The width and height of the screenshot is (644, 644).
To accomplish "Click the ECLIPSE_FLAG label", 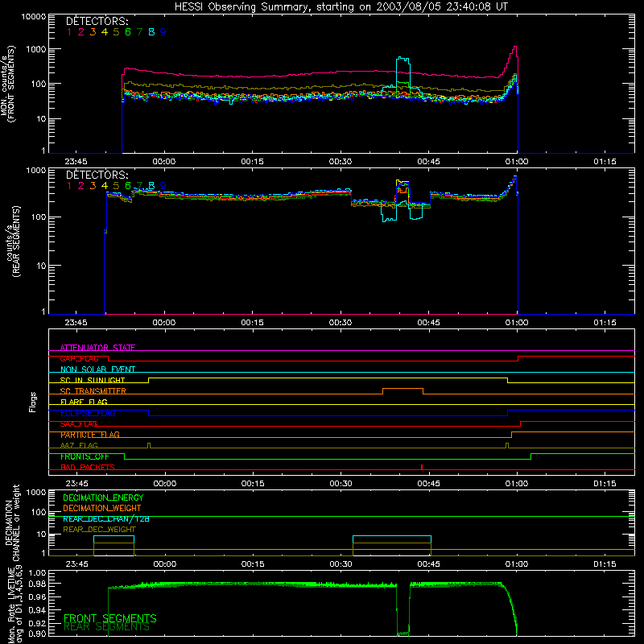I will coord(88,413).
